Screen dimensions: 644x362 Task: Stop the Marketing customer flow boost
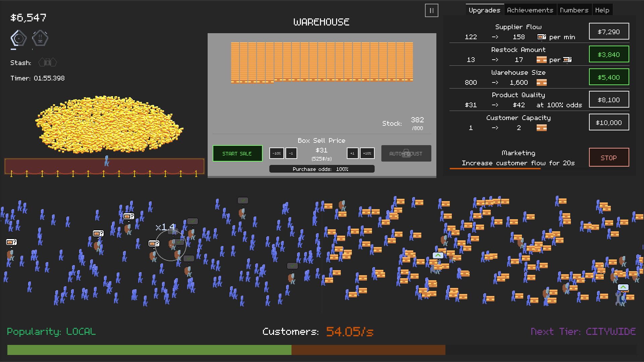click(609, 158)
